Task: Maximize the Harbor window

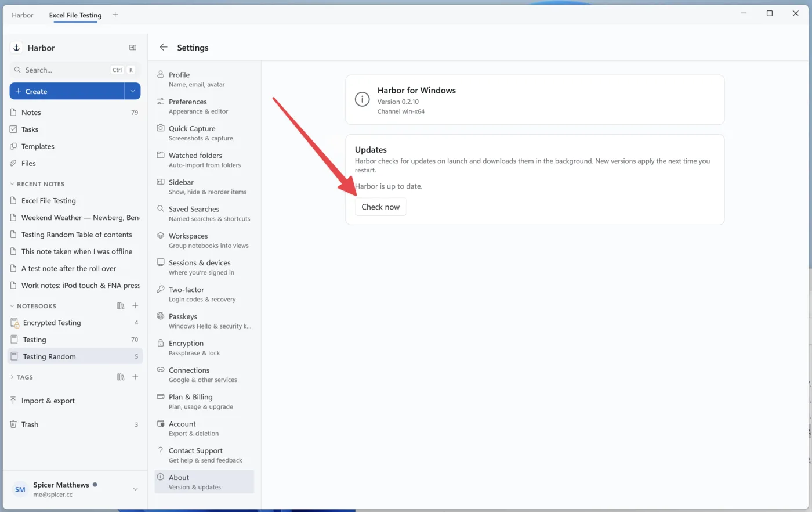Action: tap(770, 13)
